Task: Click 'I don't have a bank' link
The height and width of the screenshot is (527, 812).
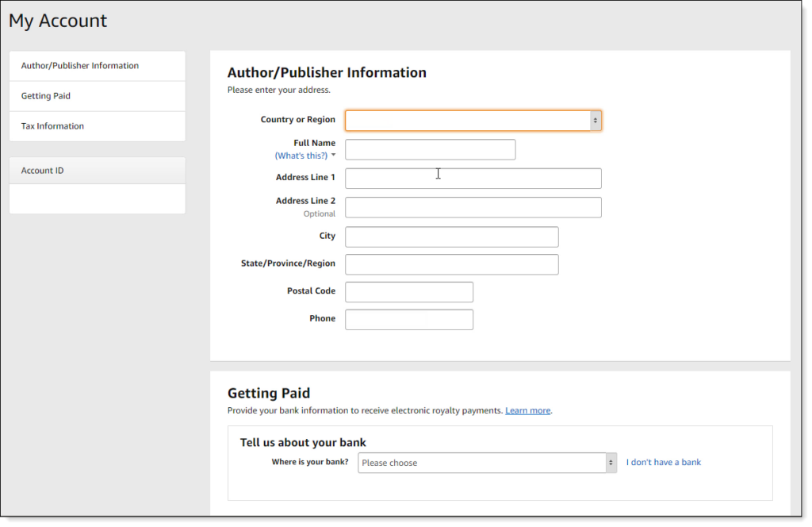Action: click(x=664, y=462)
